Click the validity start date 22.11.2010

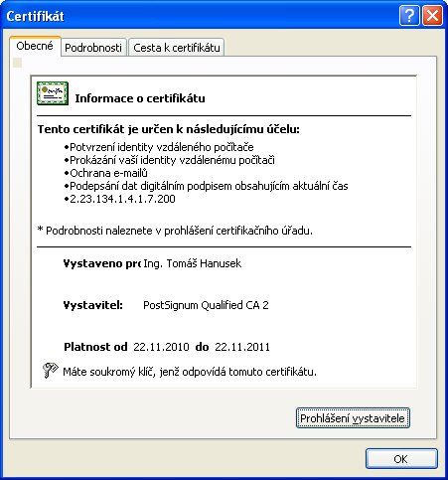pos(161,347)
